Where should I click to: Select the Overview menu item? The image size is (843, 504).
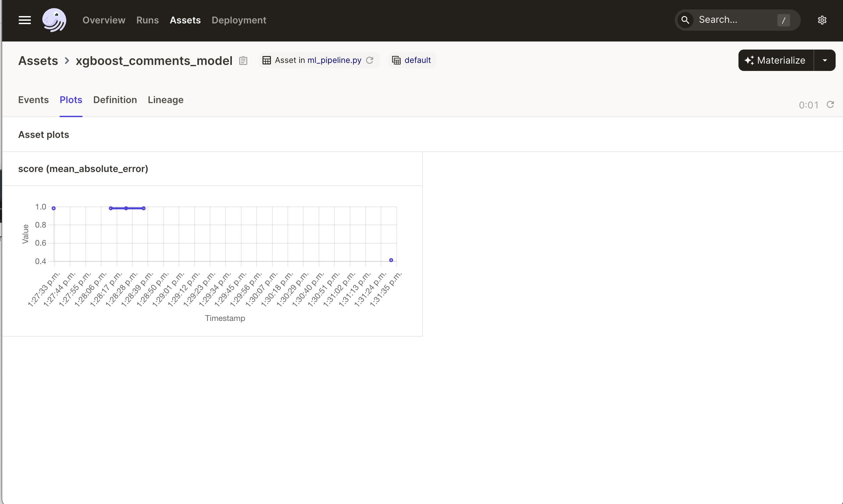(x=105, y=20)
